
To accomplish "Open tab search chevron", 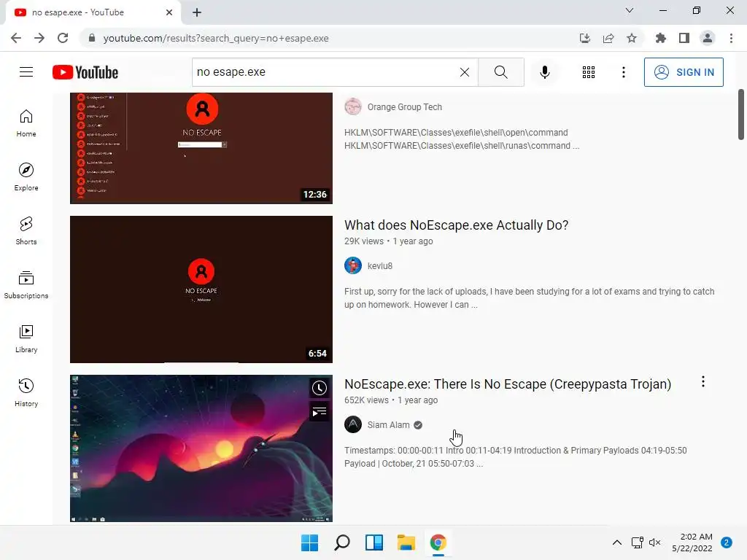I will point(630,10).
